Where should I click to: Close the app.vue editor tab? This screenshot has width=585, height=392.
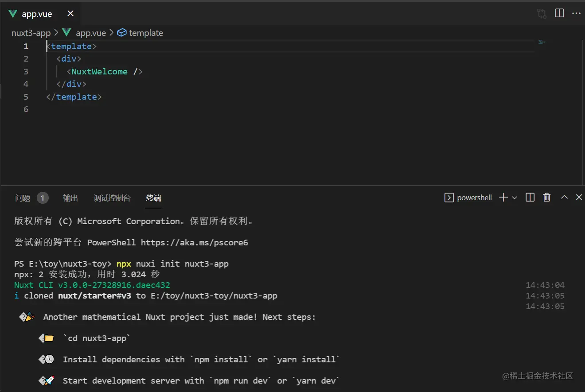[x=70, y=14]
